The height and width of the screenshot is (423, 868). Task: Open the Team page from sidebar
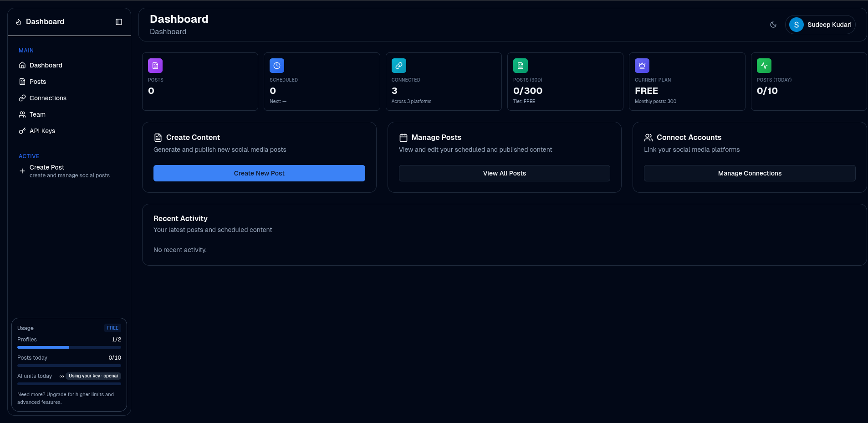(x=37, y=114)
